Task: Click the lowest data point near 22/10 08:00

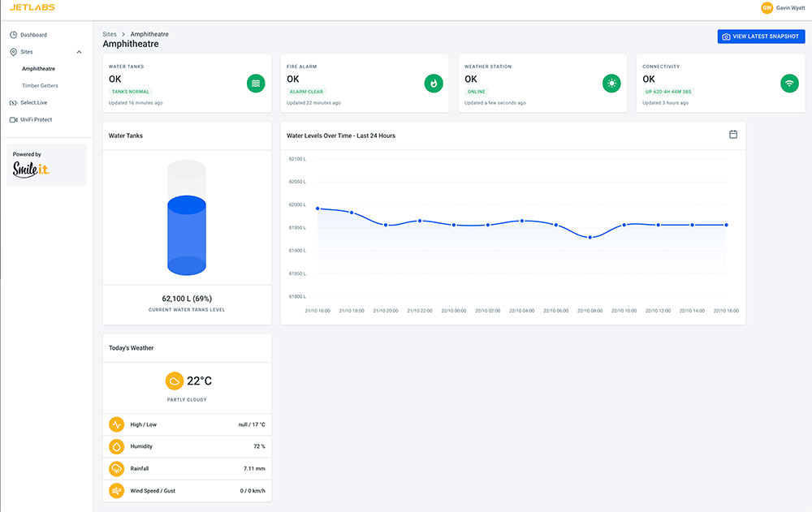Action: pyautogui.click(x=590, y=238)
